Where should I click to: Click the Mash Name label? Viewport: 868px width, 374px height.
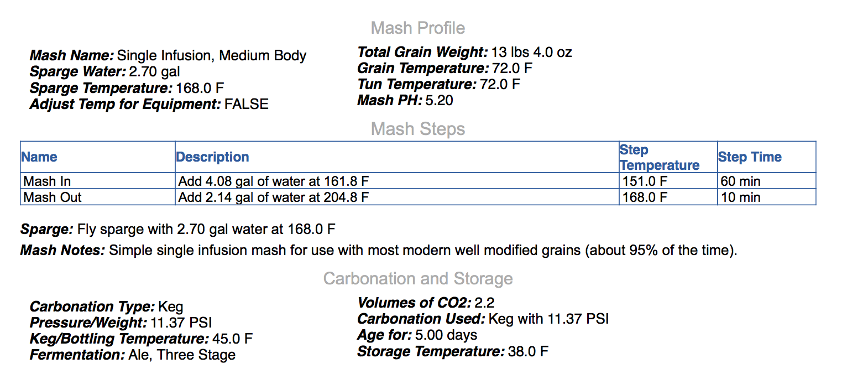click(x=72, y=55)
